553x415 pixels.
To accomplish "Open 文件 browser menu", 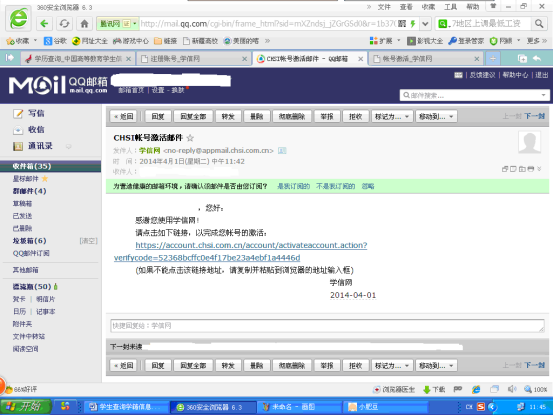I will [x=384, y=7].
